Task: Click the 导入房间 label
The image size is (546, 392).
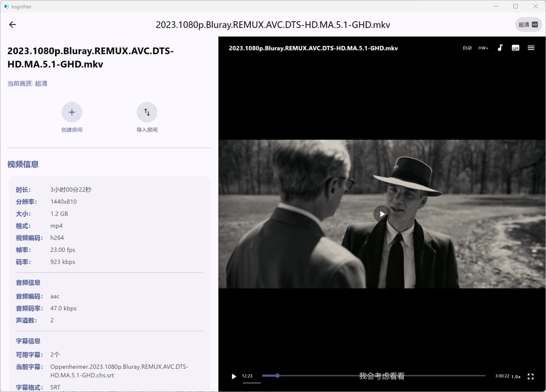Action: [147, 130]
